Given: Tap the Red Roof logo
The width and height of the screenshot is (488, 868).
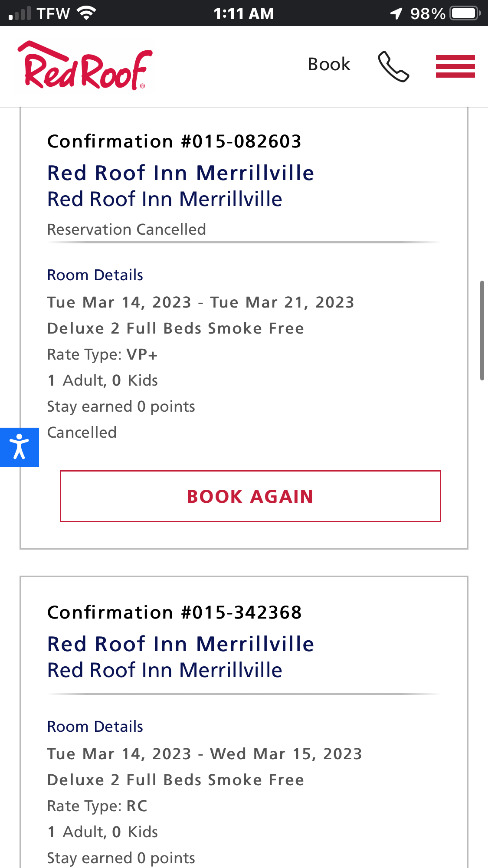Looking at the screenshot, I should click(x=85, y=66).
